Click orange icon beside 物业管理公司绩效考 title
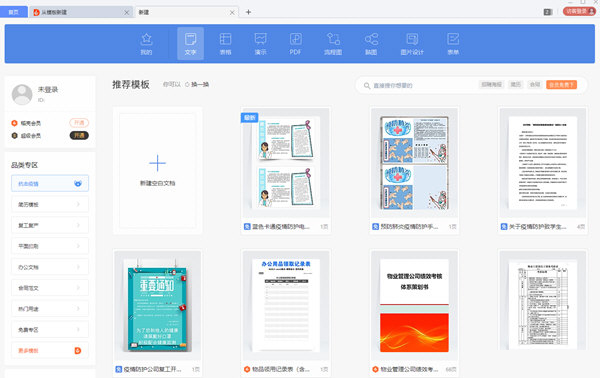600x378 pixels. tap(375, 369)
